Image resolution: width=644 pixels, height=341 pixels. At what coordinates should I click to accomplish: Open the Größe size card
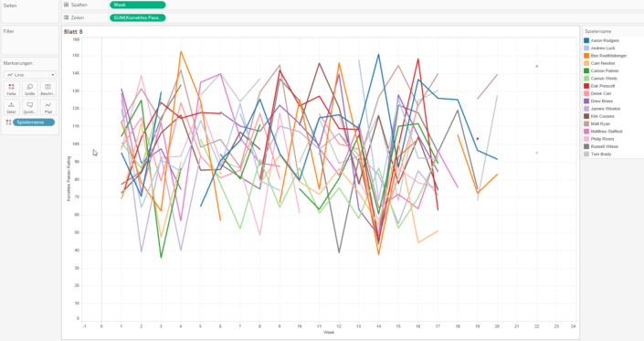[x=29, y=90]
